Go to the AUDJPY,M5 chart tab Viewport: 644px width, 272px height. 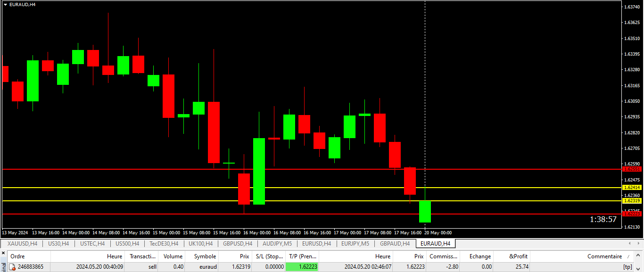click(x=277, y=244)
